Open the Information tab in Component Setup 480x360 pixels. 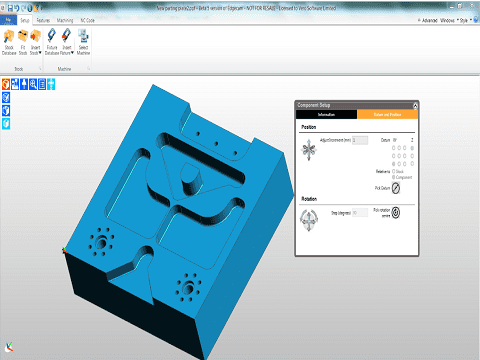click(326, 115)
